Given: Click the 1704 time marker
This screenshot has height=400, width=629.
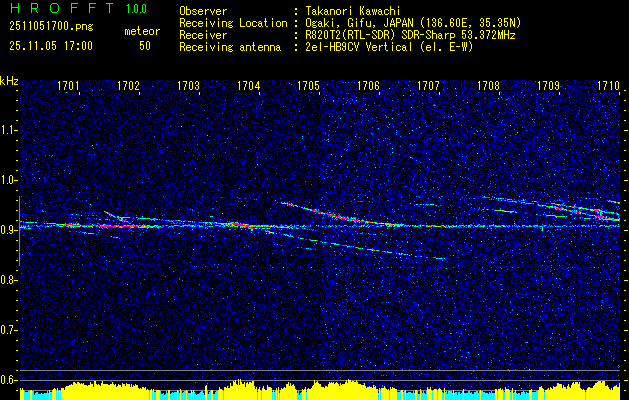Looking at the screenshot, I should pos(248,86).
